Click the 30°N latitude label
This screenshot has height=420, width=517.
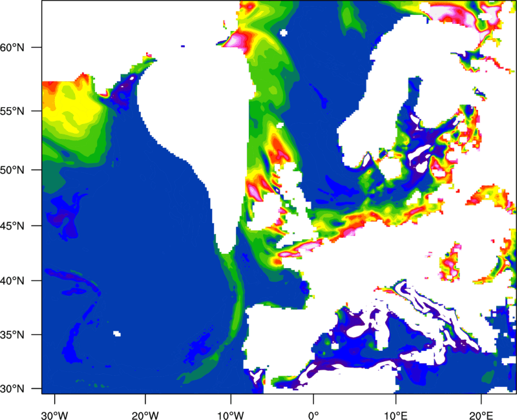12,389
